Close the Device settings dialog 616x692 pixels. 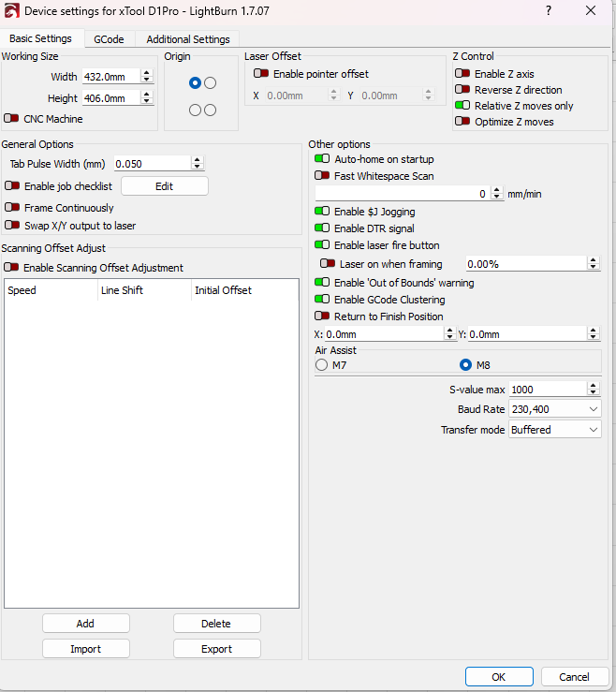(591, 10)
